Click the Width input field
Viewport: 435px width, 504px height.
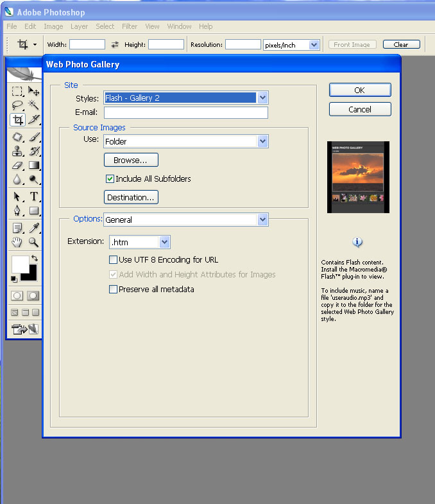point(87,44)
